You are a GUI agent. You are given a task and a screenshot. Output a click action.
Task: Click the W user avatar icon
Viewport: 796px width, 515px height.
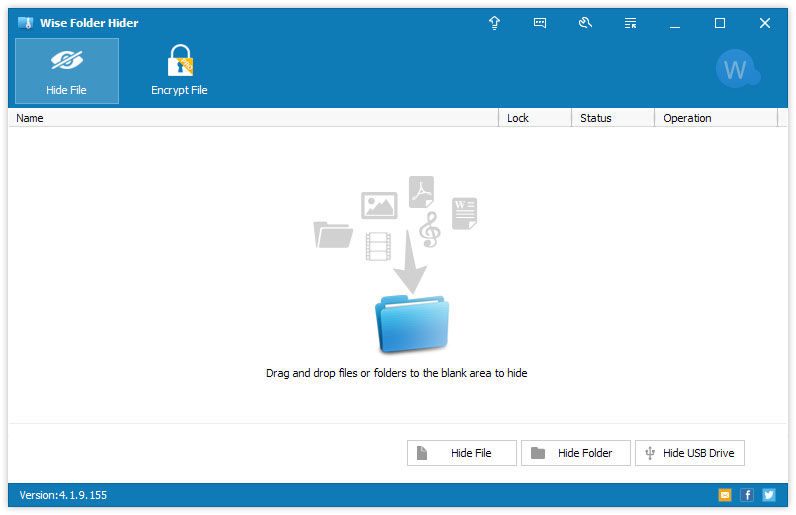point(738,69)
